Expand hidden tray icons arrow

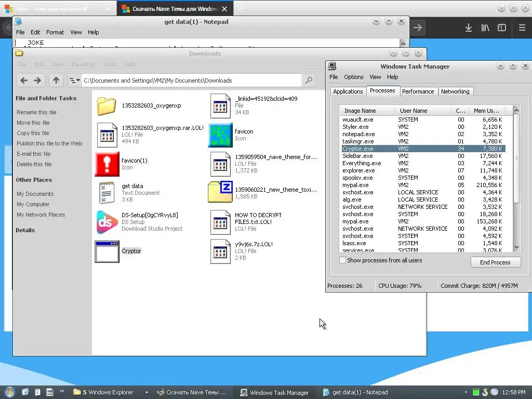pos(466,392)
